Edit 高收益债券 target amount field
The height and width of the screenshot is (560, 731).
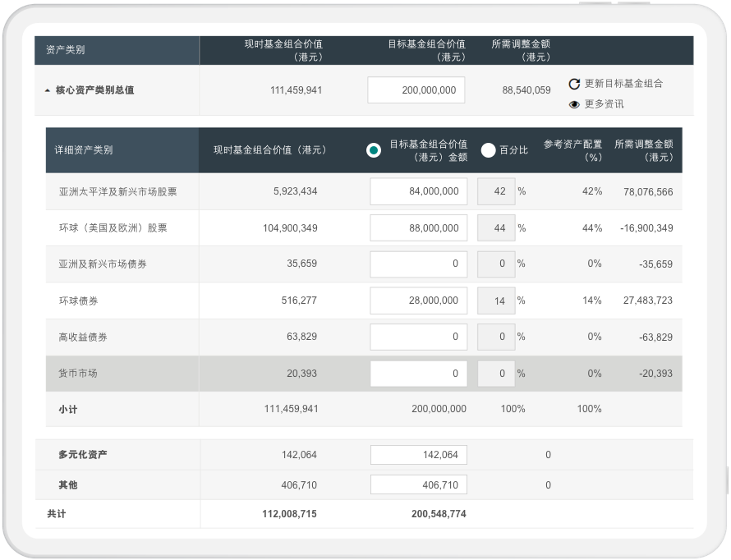(419, 337)
